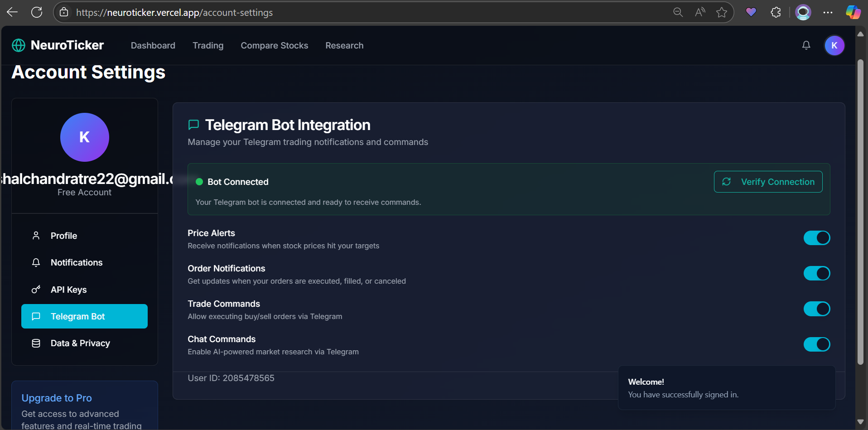
Task: Switch to API Keys settings
Action: point(85,290)
